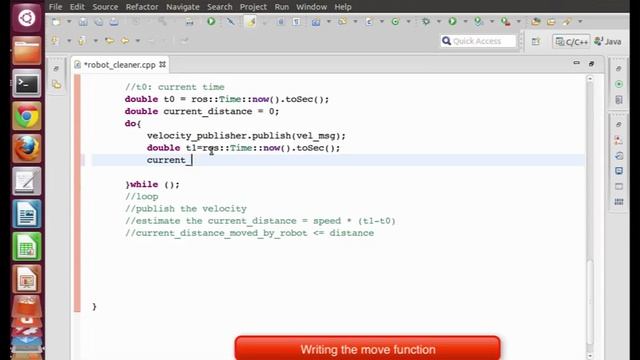The height and width of the screenshot is (360, 640).
Task: Click the Run with coverage/profile icon
Action: coord(478,22)
